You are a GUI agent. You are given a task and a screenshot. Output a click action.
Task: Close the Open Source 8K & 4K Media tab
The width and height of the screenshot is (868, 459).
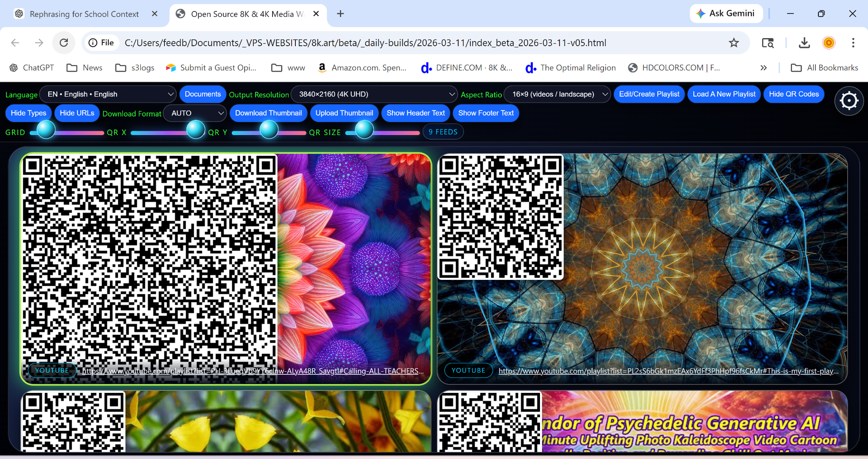pos(316,14)
